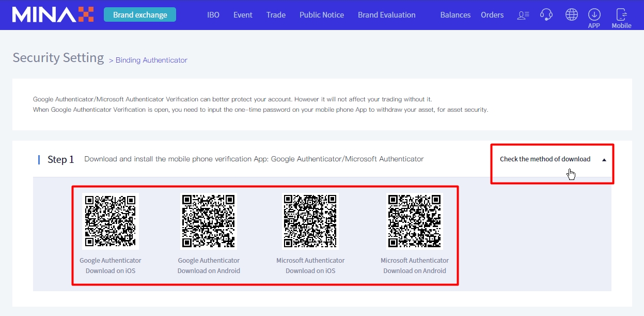Click the Brand exchange button
This screenshot has height=316, width=644.
[140, 14]
